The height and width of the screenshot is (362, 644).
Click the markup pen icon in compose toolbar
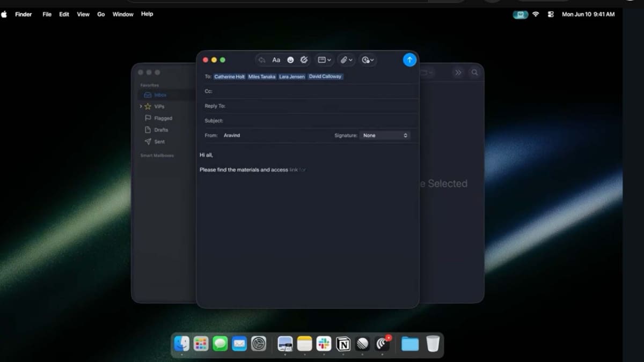tap(304, 60)
